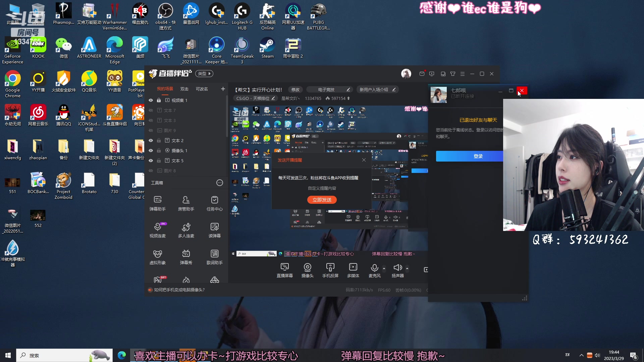The height and width of the screenshot is (362, 644).
Task: Select the 我的场景 tab
Action: point(165,89)
